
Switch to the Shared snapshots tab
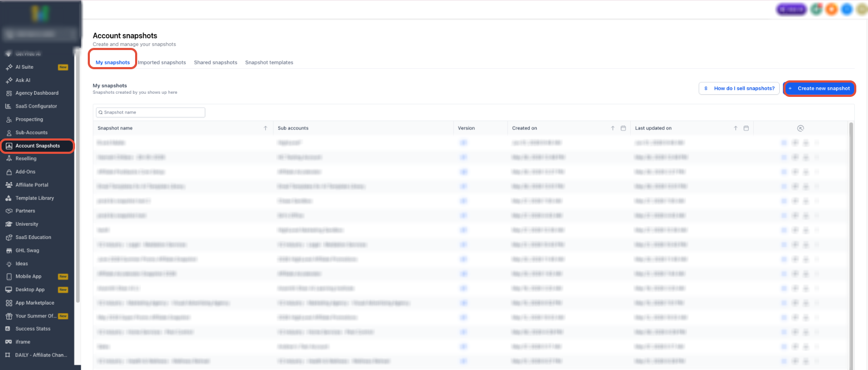click(x=215, y=63)
